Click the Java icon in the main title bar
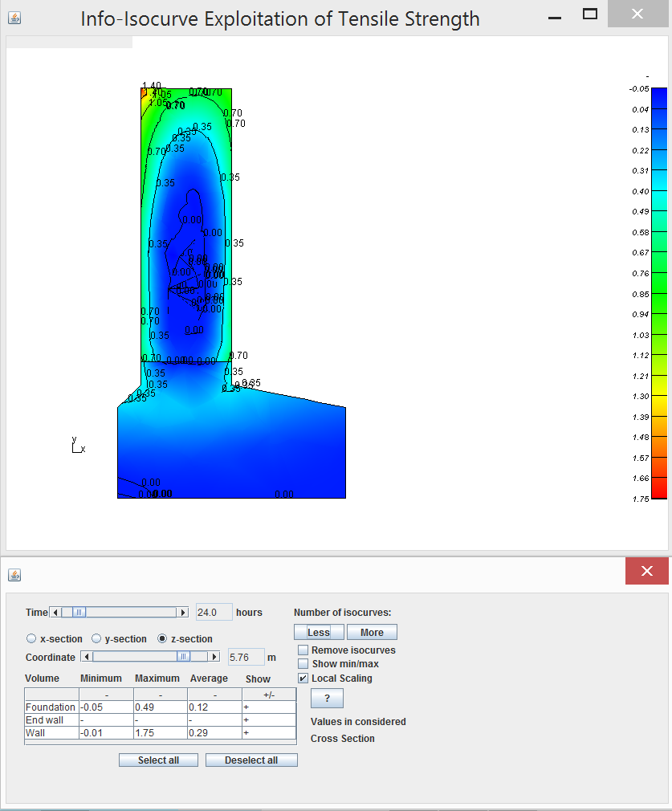672x811 pixels. [x=14, y=18]
